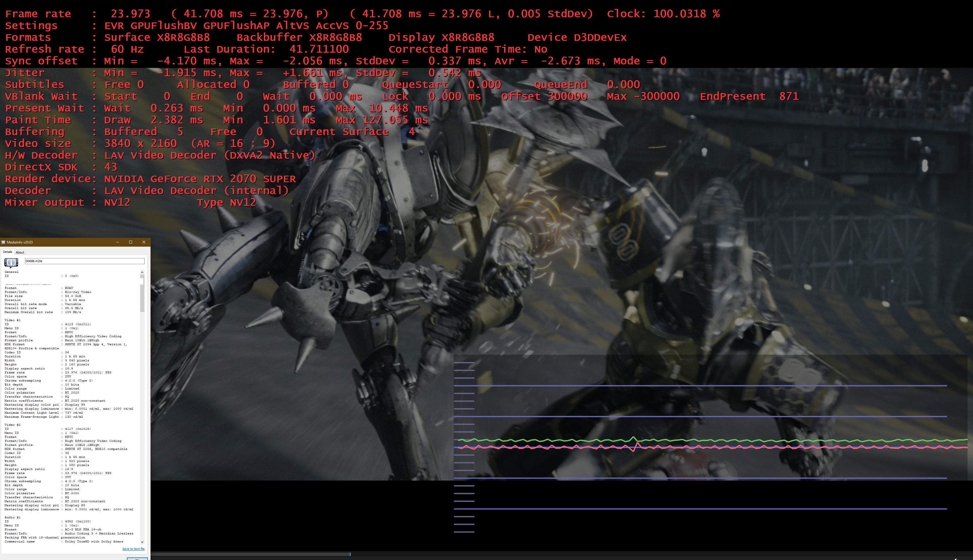Click the Video #1 heading in details text
Image resolution: width=973 pixels, height=560 pixels.
[12, 320]
